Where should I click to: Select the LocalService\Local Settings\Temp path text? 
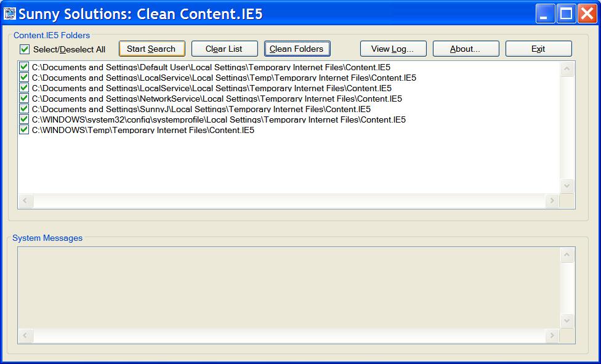point(224,78)
